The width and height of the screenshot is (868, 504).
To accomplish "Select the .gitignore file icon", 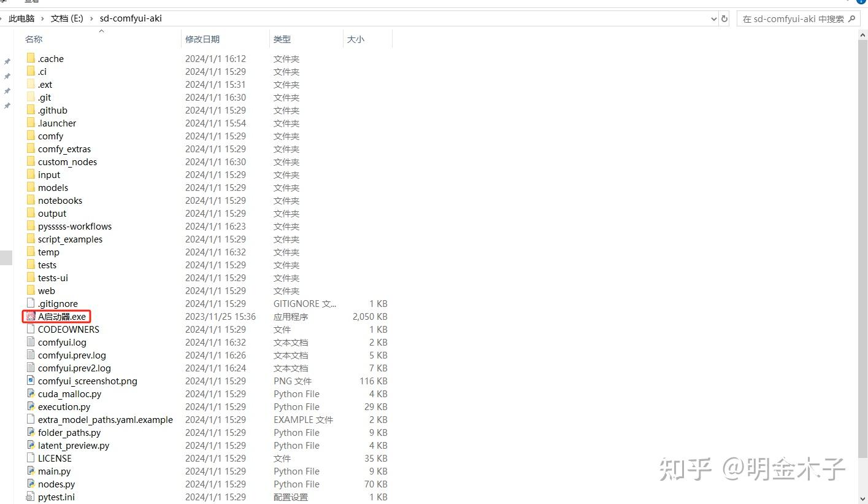I will click(31, 303).
